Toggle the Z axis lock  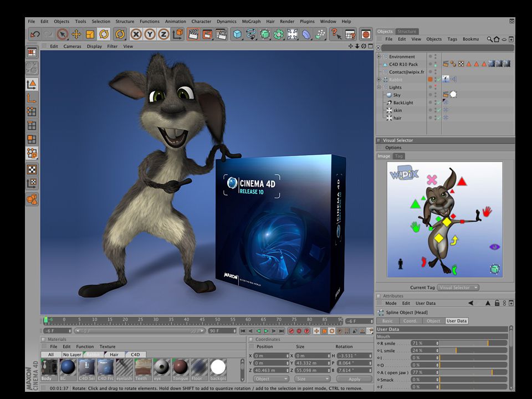pyautogui.click(x=164, y=34)
